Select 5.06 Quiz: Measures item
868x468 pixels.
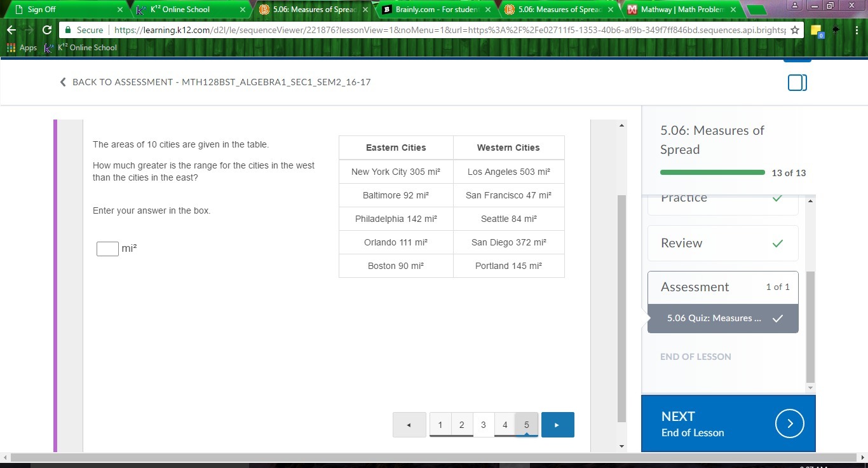click(x=723, y=319)
